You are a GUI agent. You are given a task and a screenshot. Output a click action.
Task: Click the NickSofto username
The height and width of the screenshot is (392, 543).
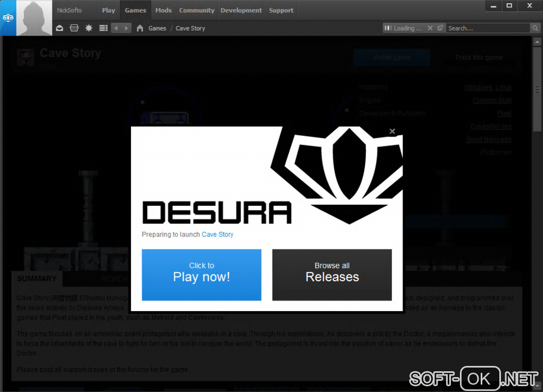[x=69, y=11]
